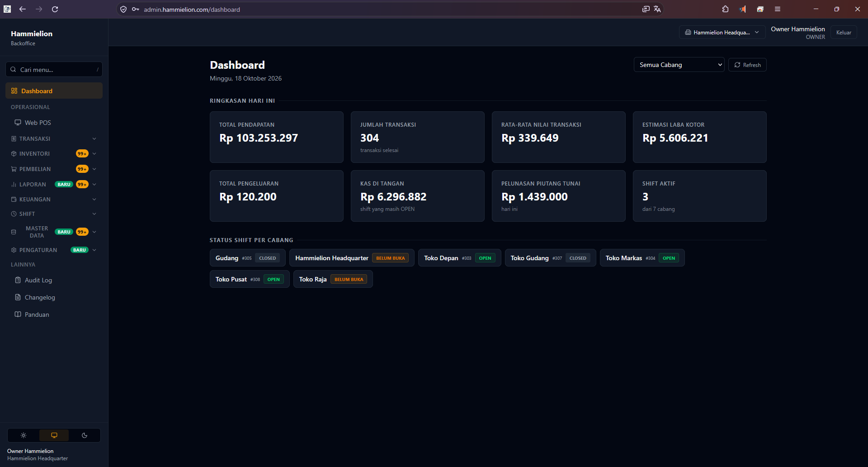Click the Cari menu search field

(x=54, y=70)
